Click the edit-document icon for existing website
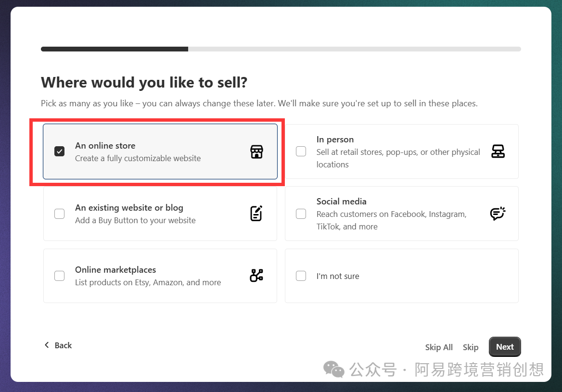The image size is (562, 392). (256, 214)
